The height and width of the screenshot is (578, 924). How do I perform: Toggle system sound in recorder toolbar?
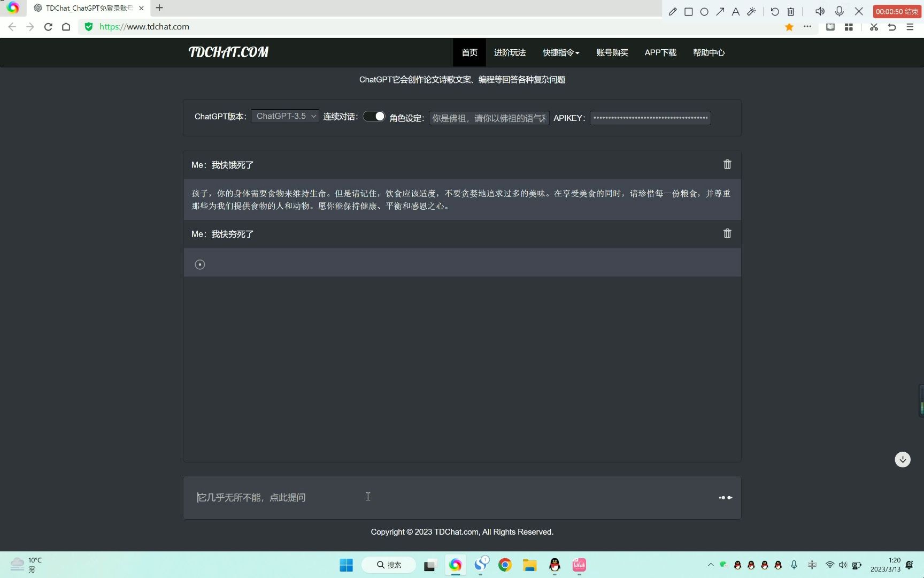[820, 11]
